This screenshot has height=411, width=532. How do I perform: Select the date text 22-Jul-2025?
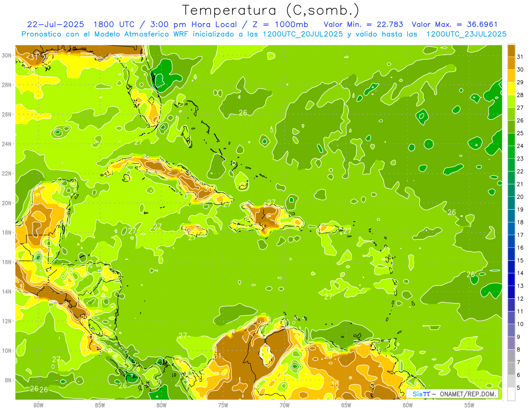[x=55, y=24]
